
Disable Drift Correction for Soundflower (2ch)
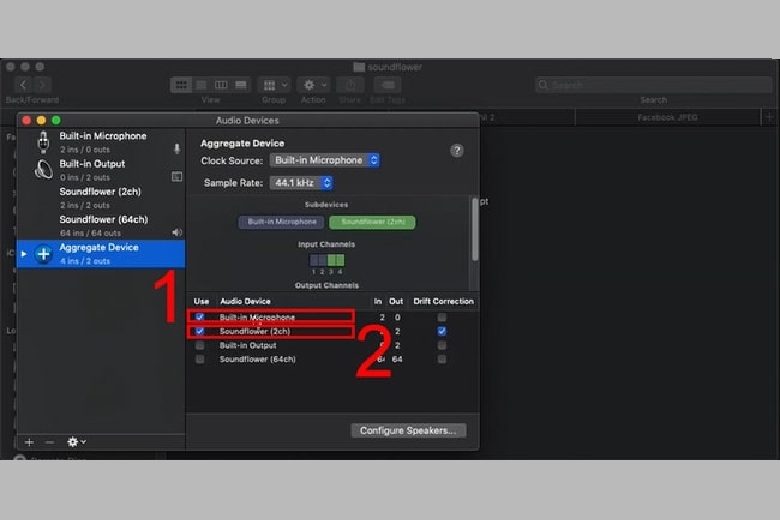click(442, 331)
